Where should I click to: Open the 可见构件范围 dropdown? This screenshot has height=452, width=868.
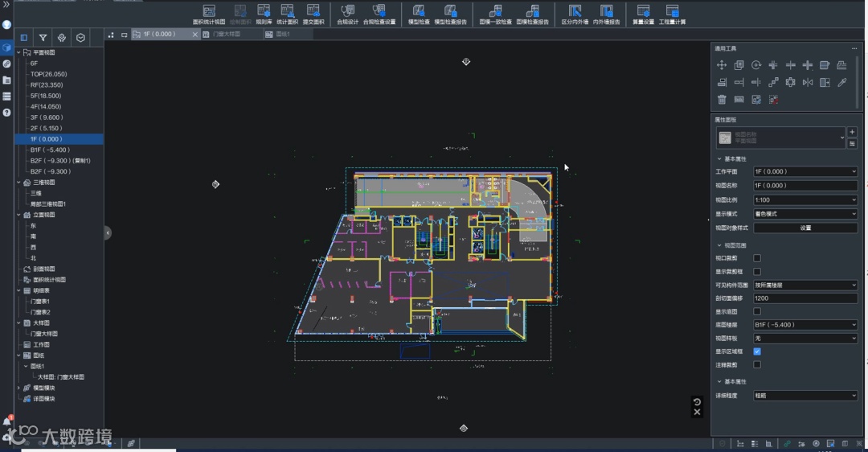(x=805, y=286)
